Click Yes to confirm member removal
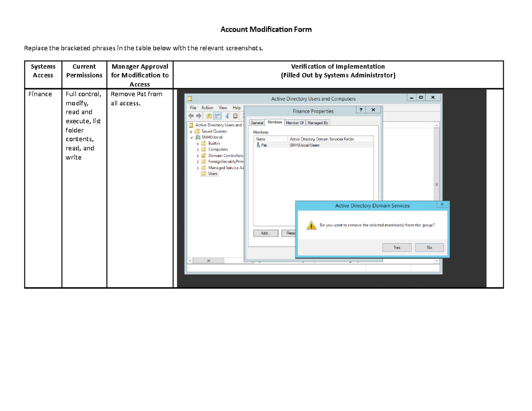Image resolution: width=532 pixels, height=411 pixels. [x=397, y=247]
